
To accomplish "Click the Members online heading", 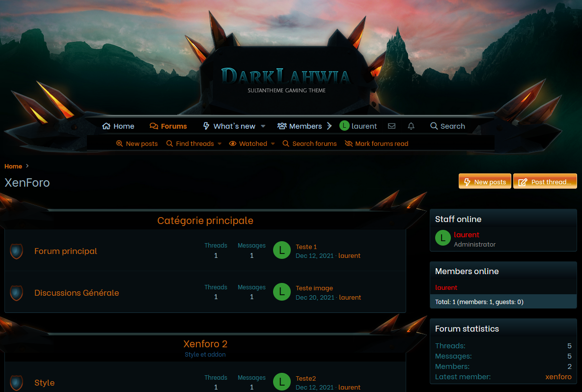I will coord(467,271).
